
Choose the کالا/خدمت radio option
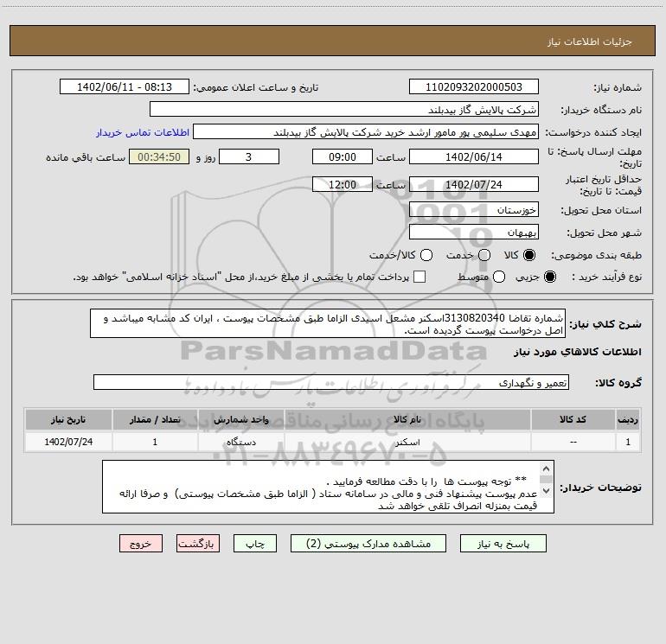tap(426, 255)
